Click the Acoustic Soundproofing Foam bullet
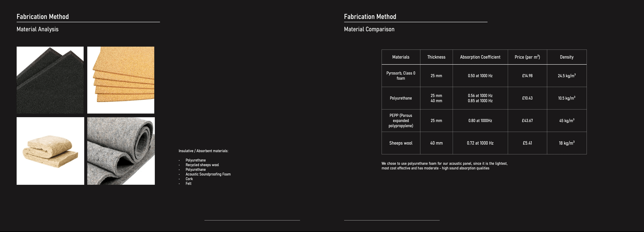Image resolution: width=644 pixels, height=232 pixels. click(208, 174)
